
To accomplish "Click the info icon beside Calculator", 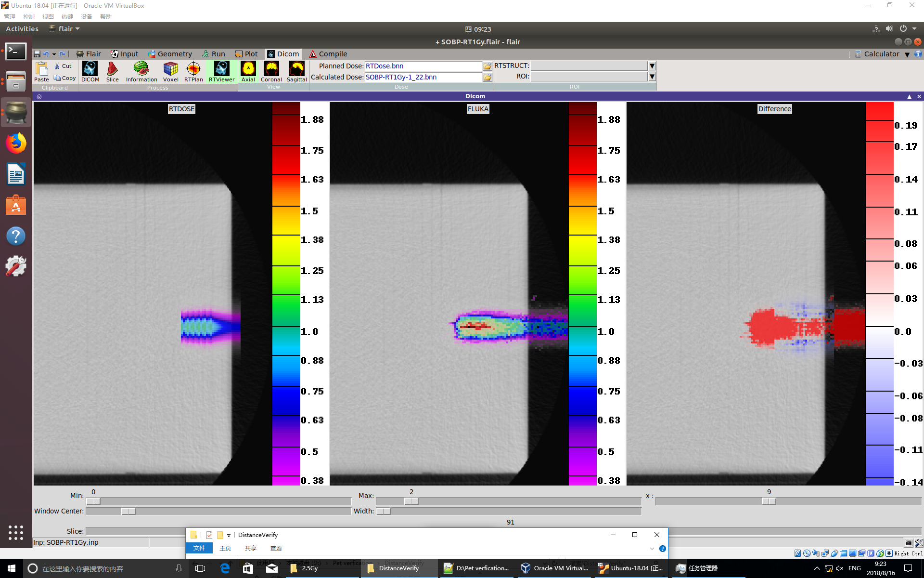I will click(918, 54).
